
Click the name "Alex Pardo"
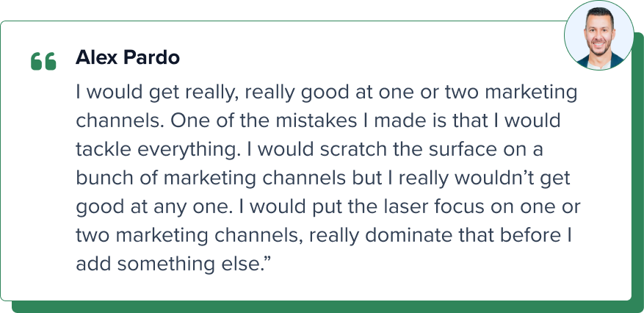click(x=128, y=59)
